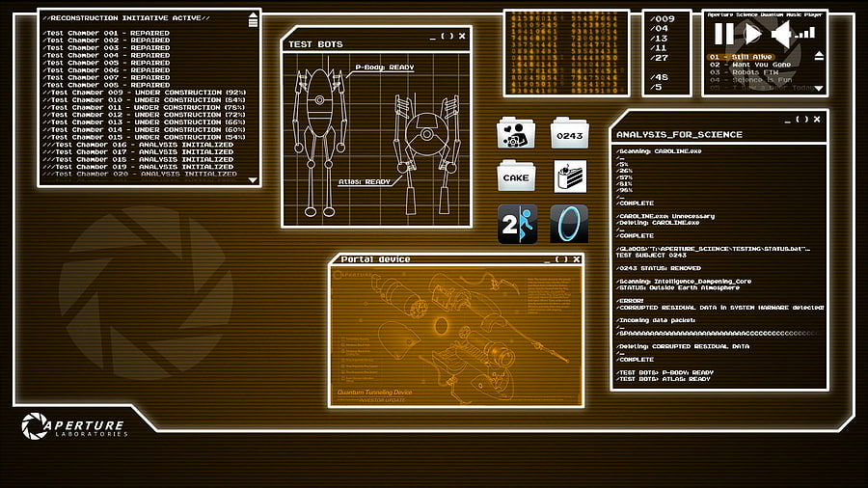868x488 pixels.
Task: Click the '/13' entry in number panel
Action: pyautogui.click(x=659, y=39)
